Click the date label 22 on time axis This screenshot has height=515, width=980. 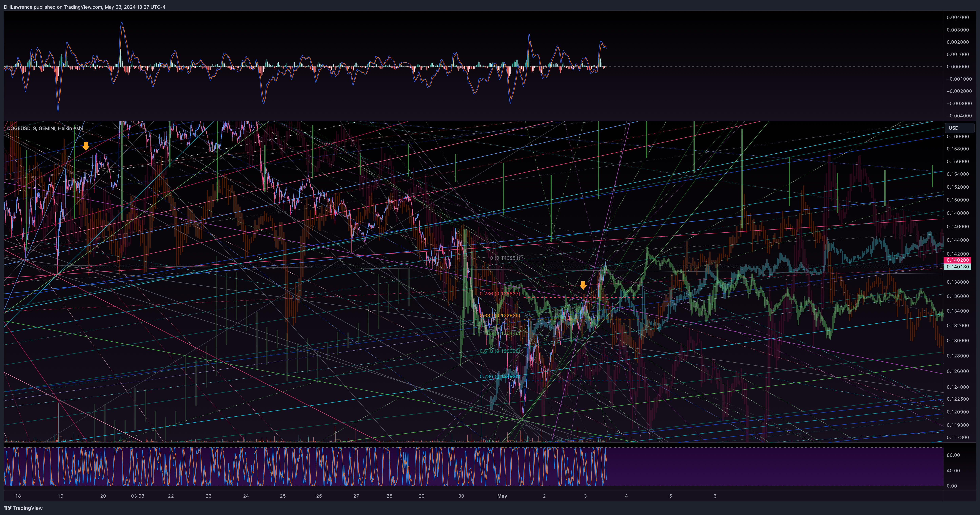point(171,496)
